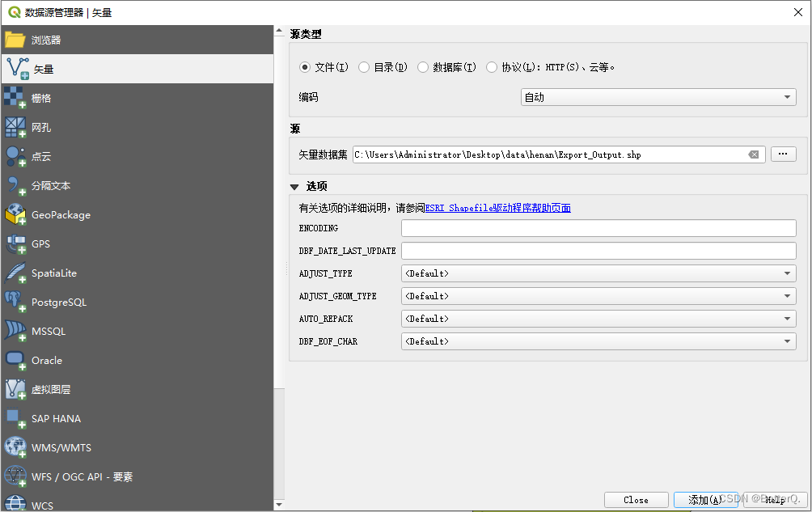Screen dimensions: 812x512
Task: Select the 协议(L) protocol radio button
Action: point(492,67)
